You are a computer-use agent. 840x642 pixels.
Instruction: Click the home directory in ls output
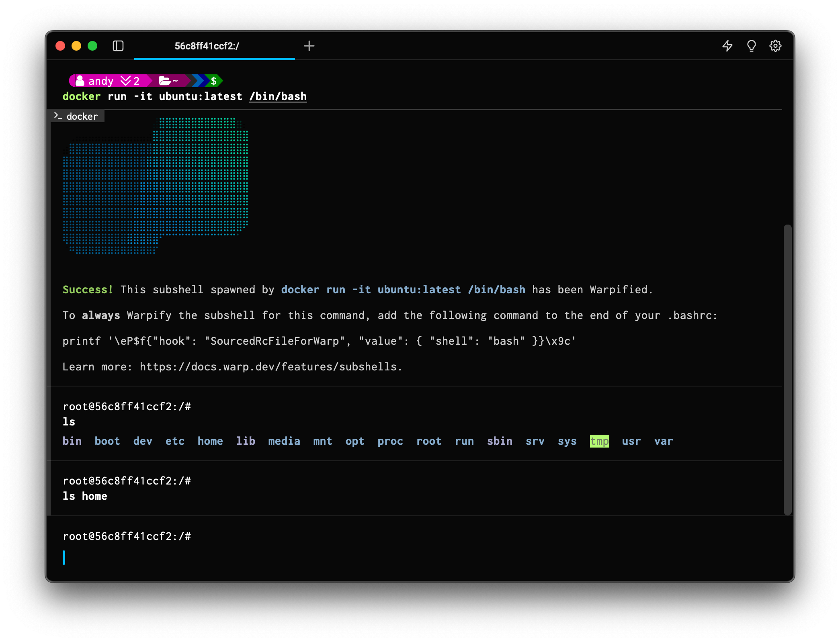coord(210,441)
